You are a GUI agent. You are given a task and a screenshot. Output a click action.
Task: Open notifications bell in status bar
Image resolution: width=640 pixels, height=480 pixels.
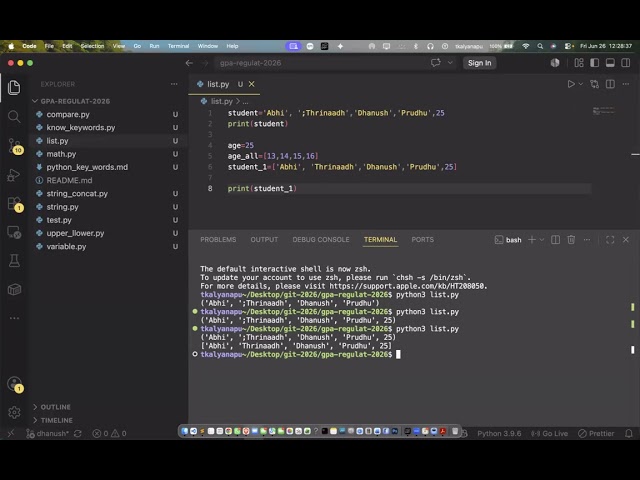pyautogui.click(x=629, y=433)
